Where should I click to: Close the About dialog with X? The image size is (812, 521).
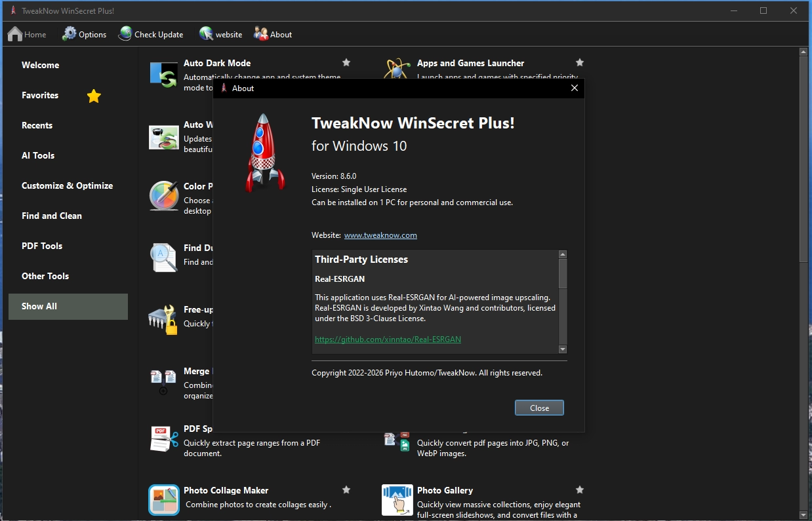tap(575, 88)
